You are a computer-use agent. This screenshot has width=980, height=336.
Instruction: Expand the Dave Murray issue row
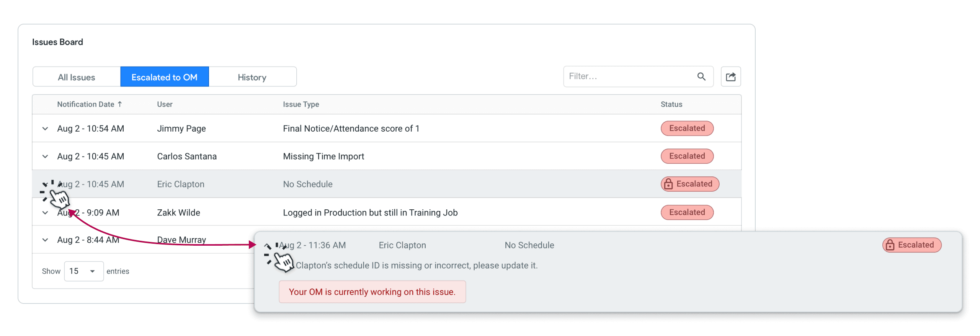45,240
